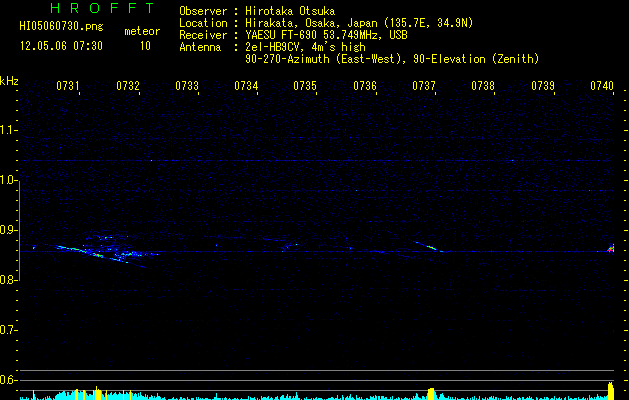The height and width of the screenshot is (400, 629).
Task: Click the 0740 time marker
Action: click(x=602, y=86)
